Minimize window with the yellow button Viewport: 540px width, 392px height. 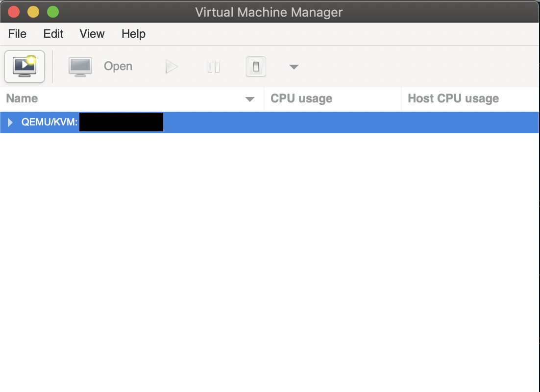[x=33, y=12]
